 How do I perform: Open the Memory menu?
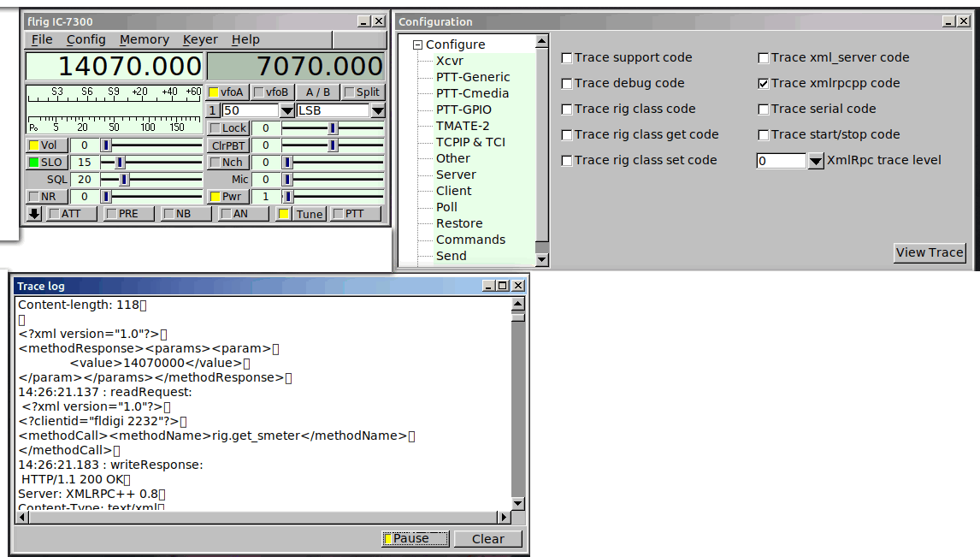[x=144, y=39]
